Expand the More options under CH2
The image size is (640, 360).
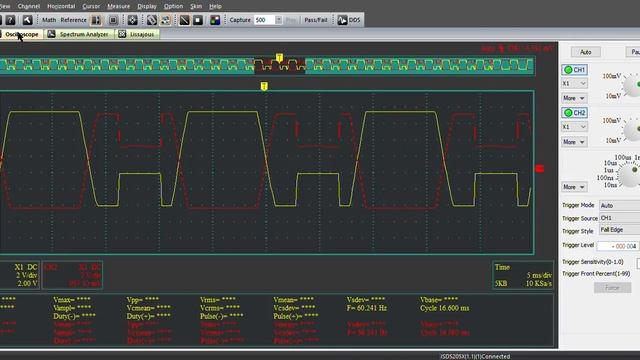pos(574,142)
